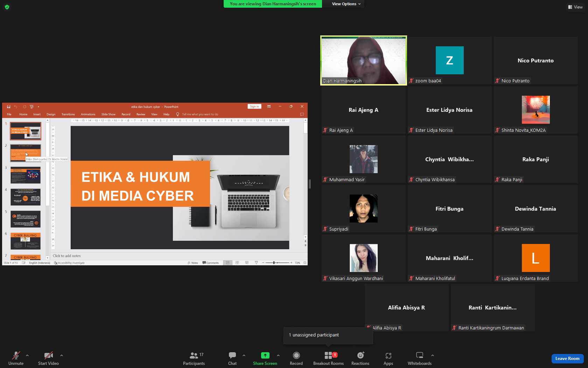Start recording with the Record button

pyautogui.click(x=296, y=358)
